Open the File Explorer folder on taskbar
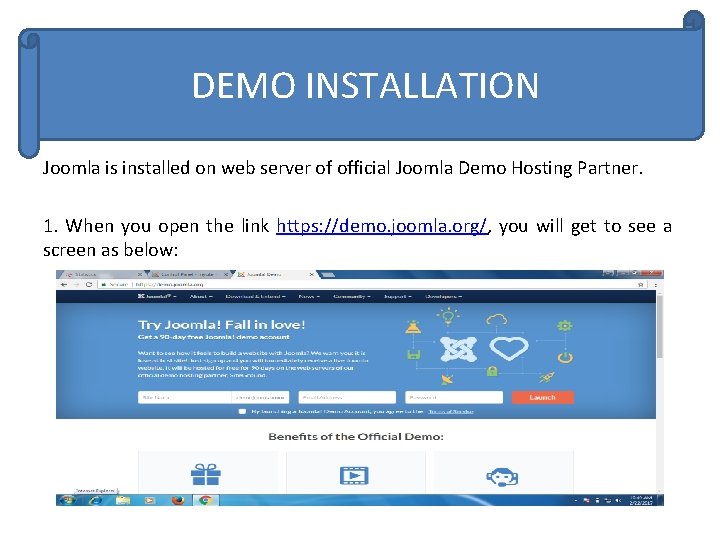Viewport: 720px width, 540px height. pyautogui.click(x=123, y=500)
